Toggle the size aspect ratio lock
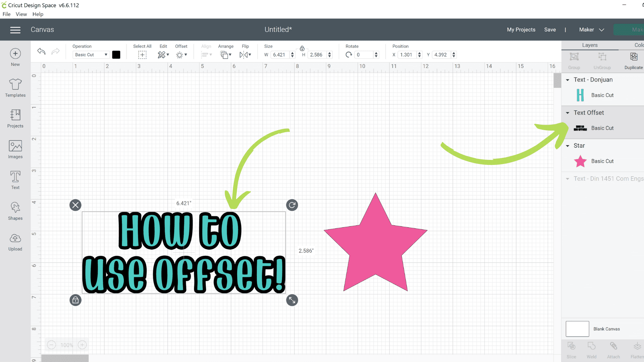The height and width of the screenshot is (362, 644). pos(302,49)
